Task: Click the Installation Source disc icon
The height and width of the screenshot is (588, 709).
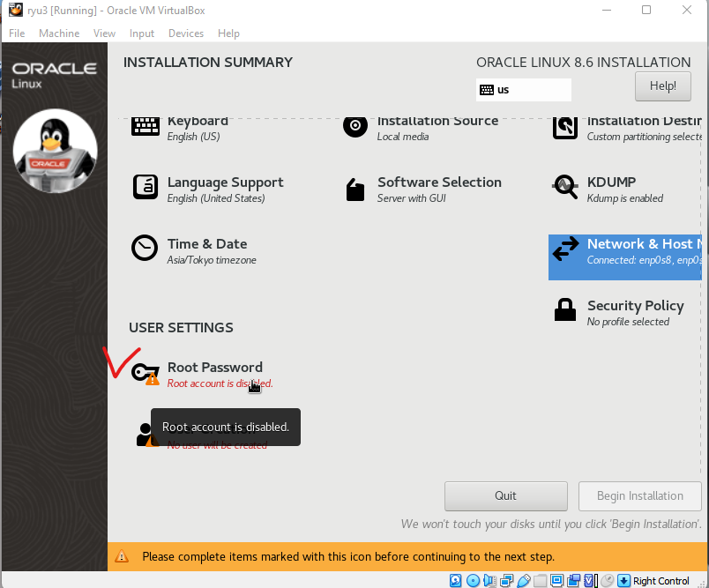Action: tap(355, 126)
